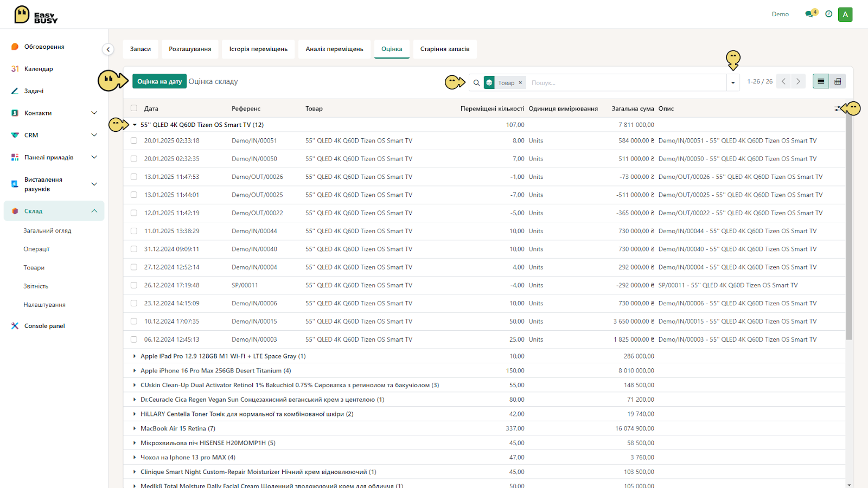Expand the CRM sidebar menu
The height and width of the screenshot is (488, 868).
pos(54,135)
